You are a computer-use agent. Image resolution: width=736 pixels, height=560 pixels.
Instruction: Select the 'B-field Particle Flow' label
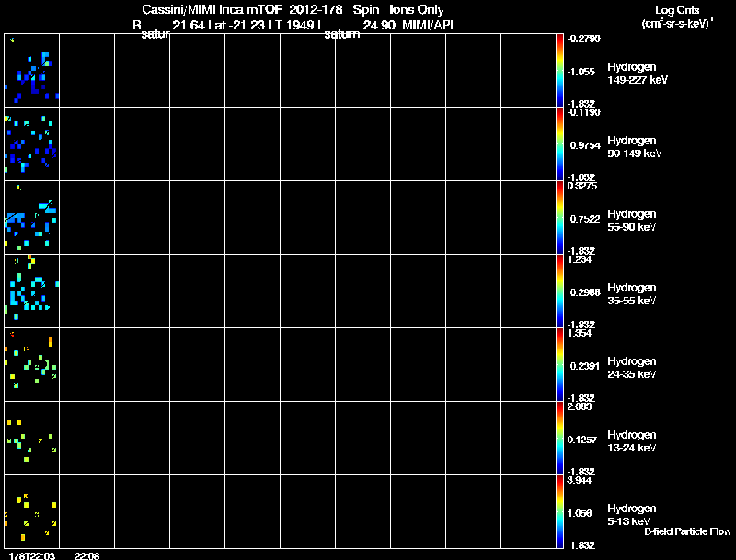687,531
